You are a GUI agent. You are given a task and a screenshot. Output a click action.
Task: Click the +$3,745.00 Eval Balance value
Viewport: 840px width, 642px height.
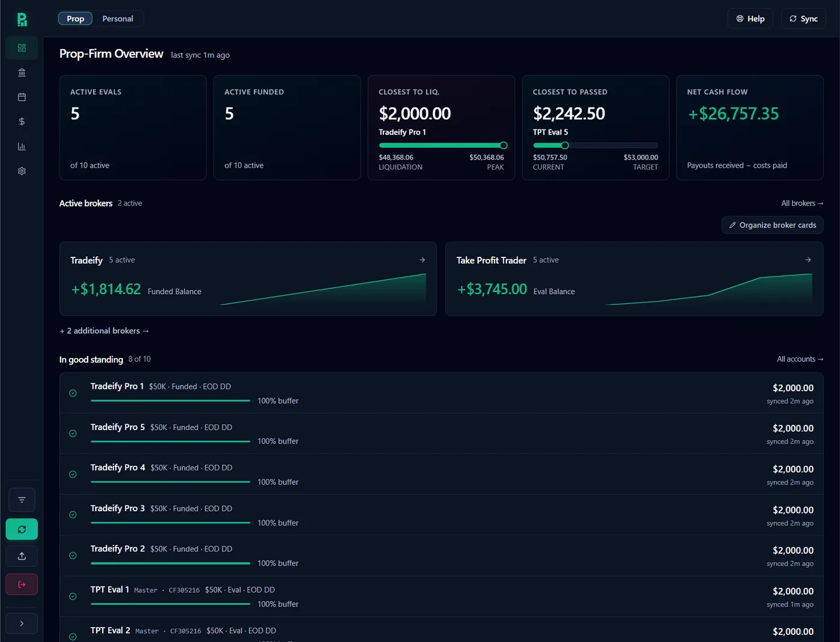(x=492, y=289)
